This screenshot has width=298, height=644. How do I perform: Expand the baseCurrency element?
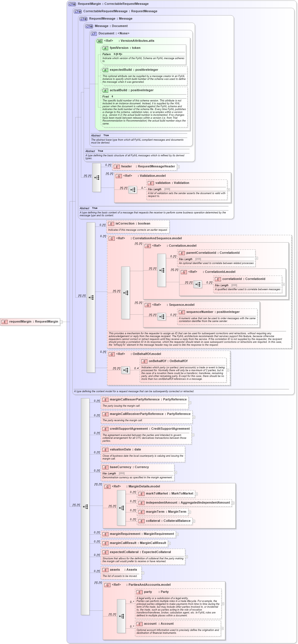[x=176, y=472]
